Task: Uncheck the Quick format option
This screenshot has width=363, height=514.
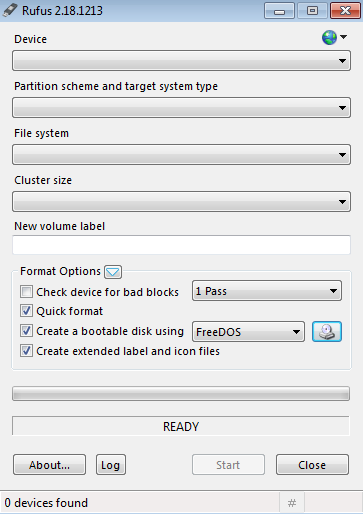Action: [26, 311]
